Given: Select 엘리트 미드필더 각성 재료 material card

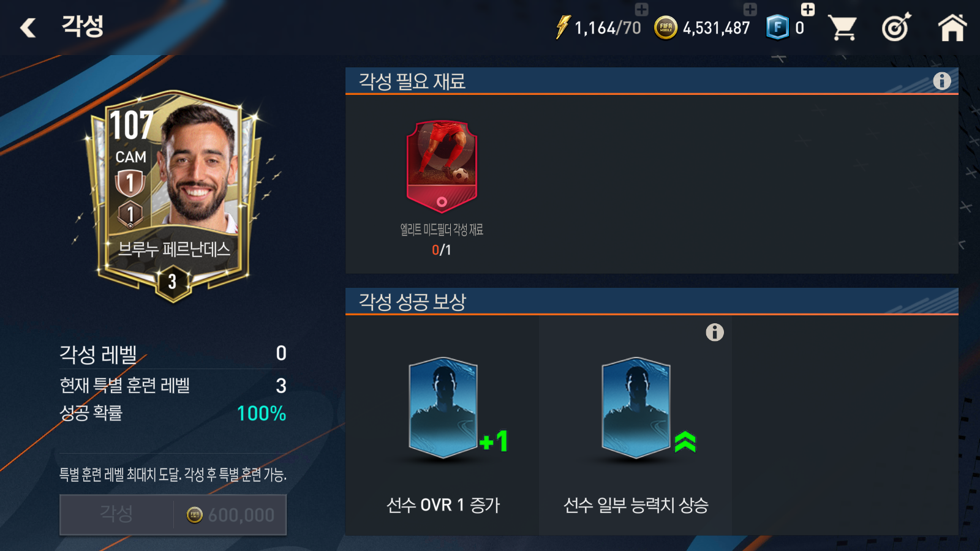Looking at the screenshot, I should pos(442,167).
